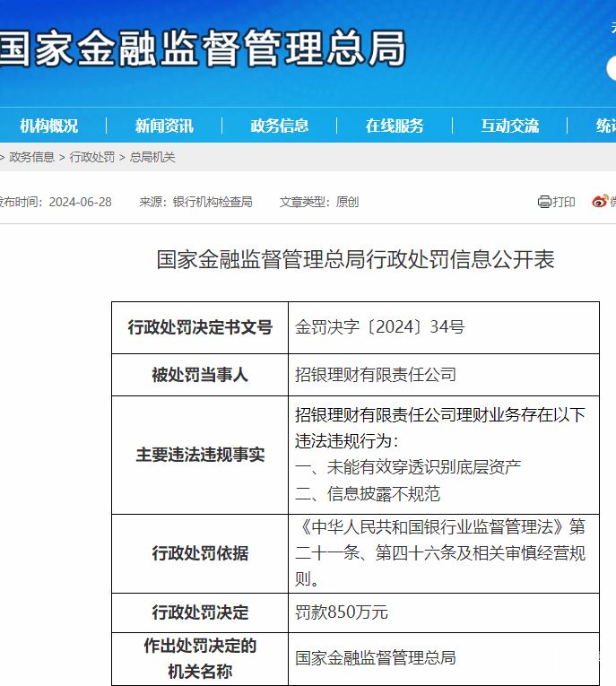Click the 行政处罚依据 row label

(200, 553)
